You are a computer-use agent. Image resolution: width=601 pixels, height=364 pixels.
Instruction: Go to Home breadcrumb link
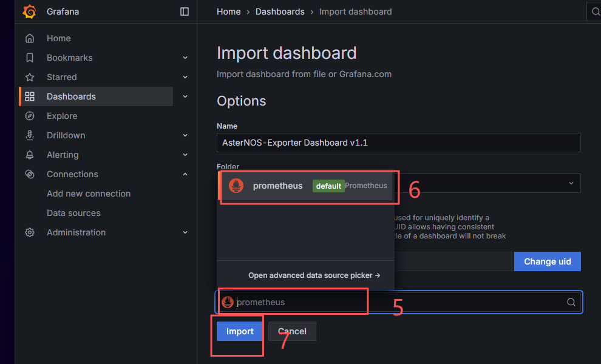click(x=228, y=12)
